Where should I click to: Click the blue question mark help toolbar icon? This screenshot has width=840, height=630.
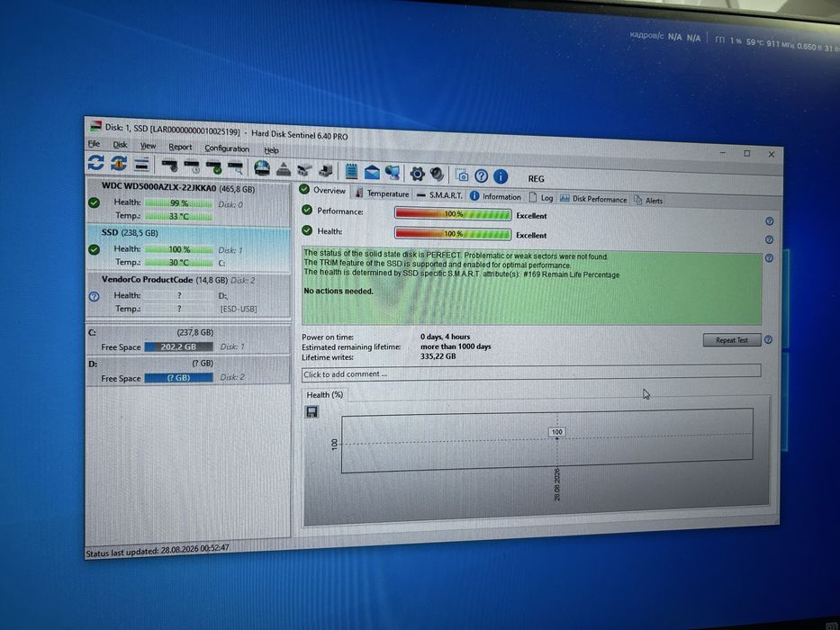click(x=481, y=175)
